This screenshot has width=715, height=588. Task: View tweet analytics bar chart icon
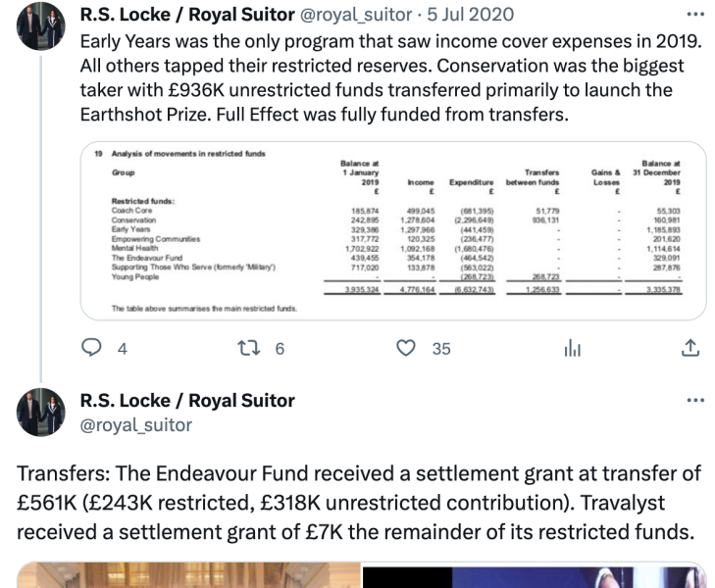pos(572,349)
